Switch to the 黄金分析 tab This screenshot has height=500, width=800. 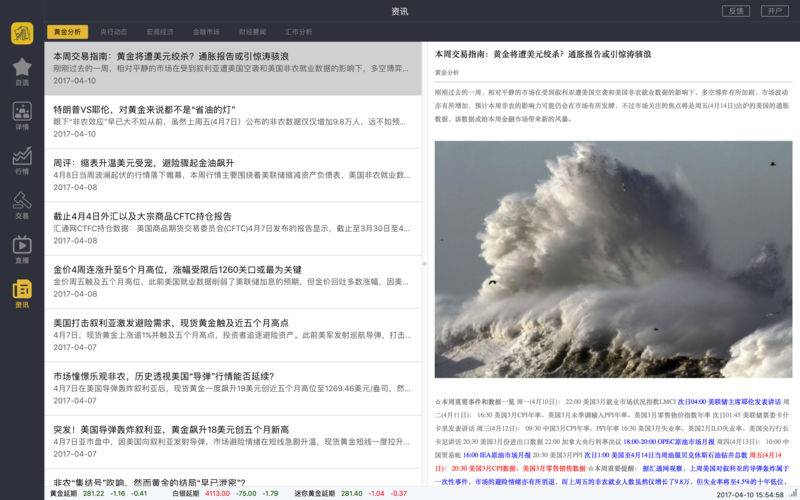click(67, 32)
